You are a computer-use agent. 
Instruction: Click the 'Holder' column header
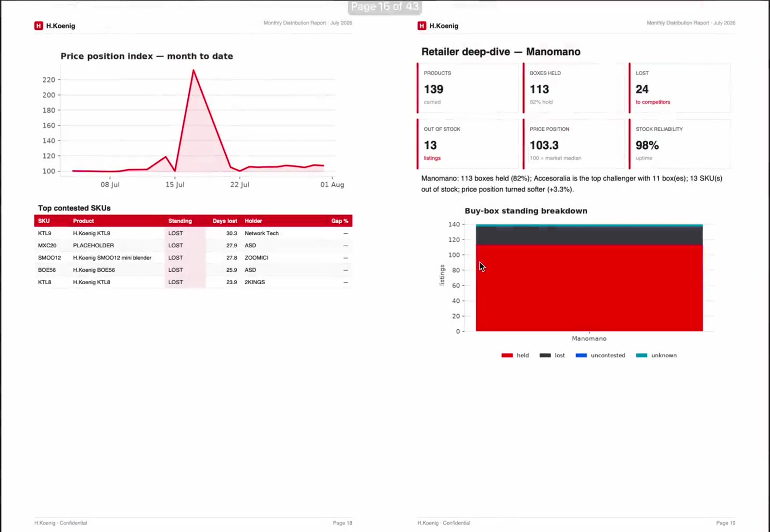[253, 221]
